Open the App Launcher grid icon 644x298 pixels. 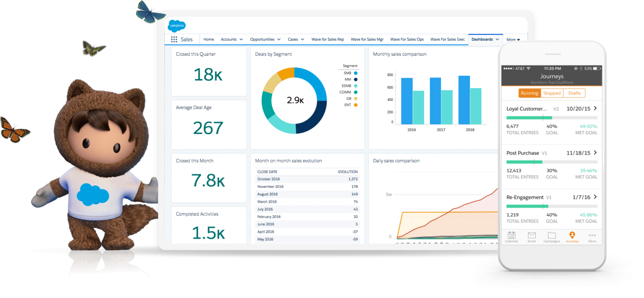click(174, 39)
